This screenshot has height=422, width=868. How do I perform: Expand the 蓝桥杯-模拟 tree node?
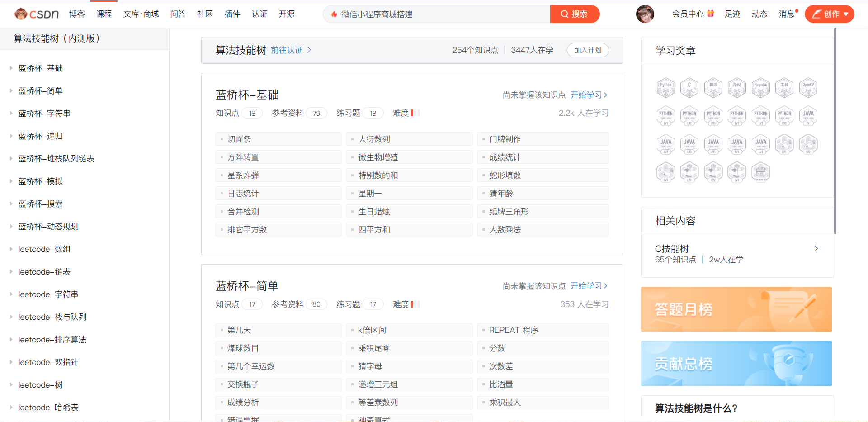(x=11, y=181)
